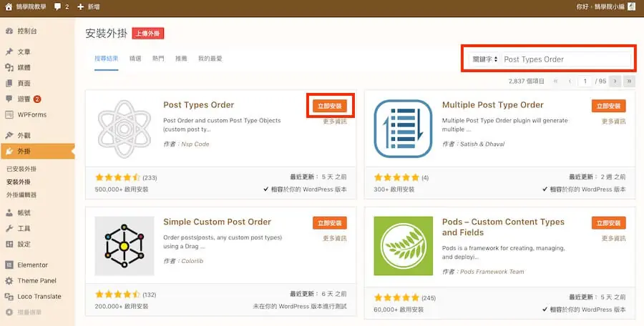644x326 pixels.
Task: Open the 已安裝外掛 submenu link
Action: pos(21,169)
